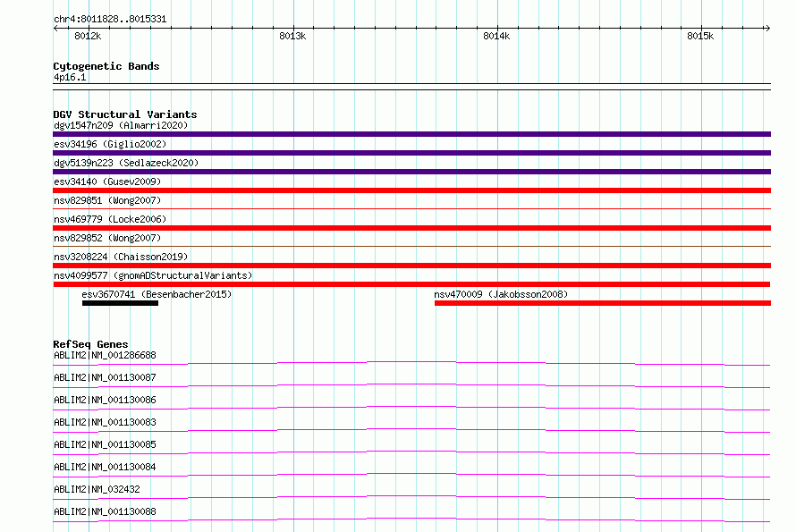This screenshot has height=532, width=796.
Task: Select variant label esv34140 (Gusev2009)
Action: click(107, 182)
